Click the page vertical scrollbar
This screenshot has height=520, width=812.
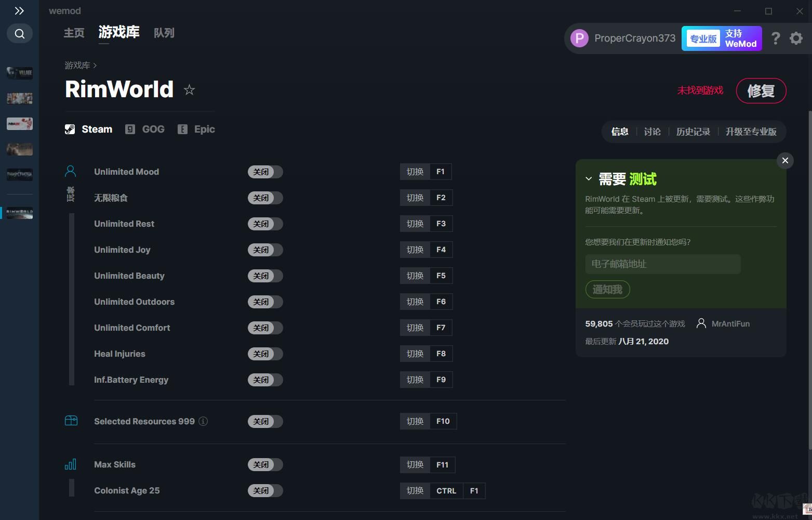(809, 281)
